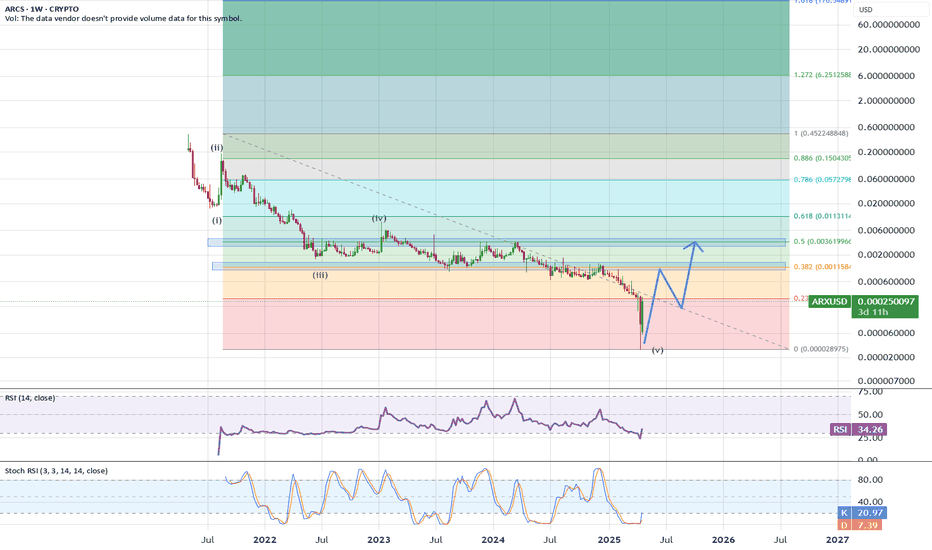Click the 0.020000000 price axis label
932x550 pixels.
pyautogui.click(x=886, y=203)
